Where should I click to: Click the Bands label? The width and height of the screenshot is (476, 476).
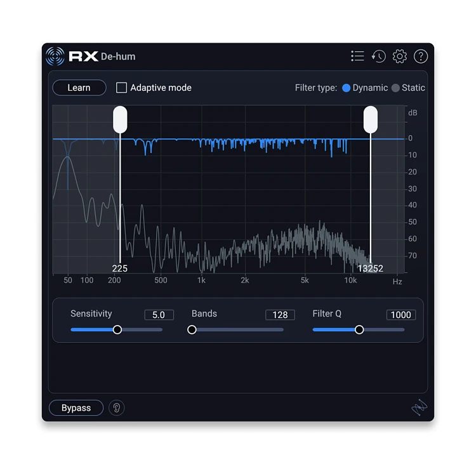(204, 314)
